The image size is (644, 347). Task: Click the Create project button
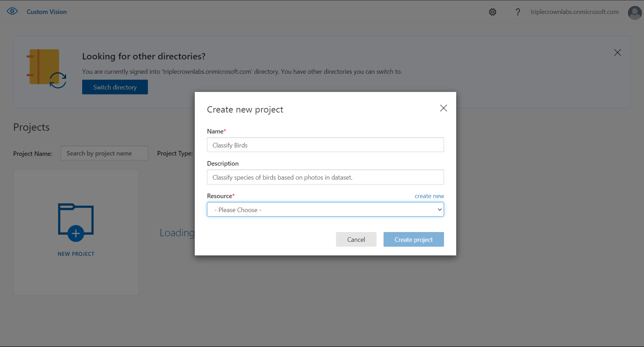(414, 239)
